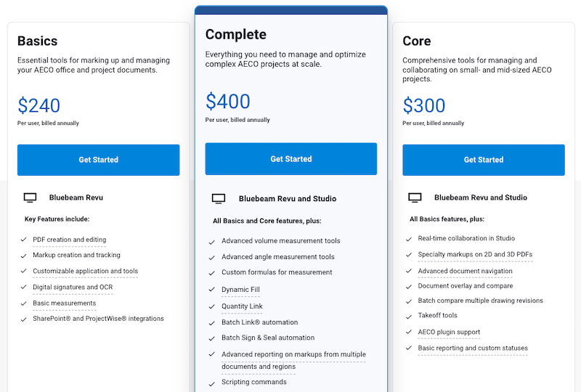Get Started with the Basics plan

[98, 160]
